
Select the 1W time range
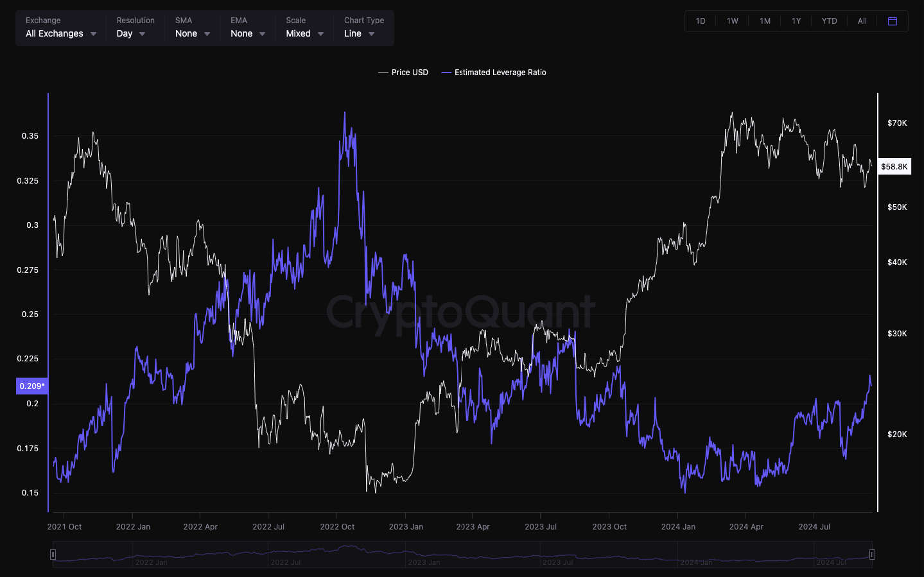point(733,21)
